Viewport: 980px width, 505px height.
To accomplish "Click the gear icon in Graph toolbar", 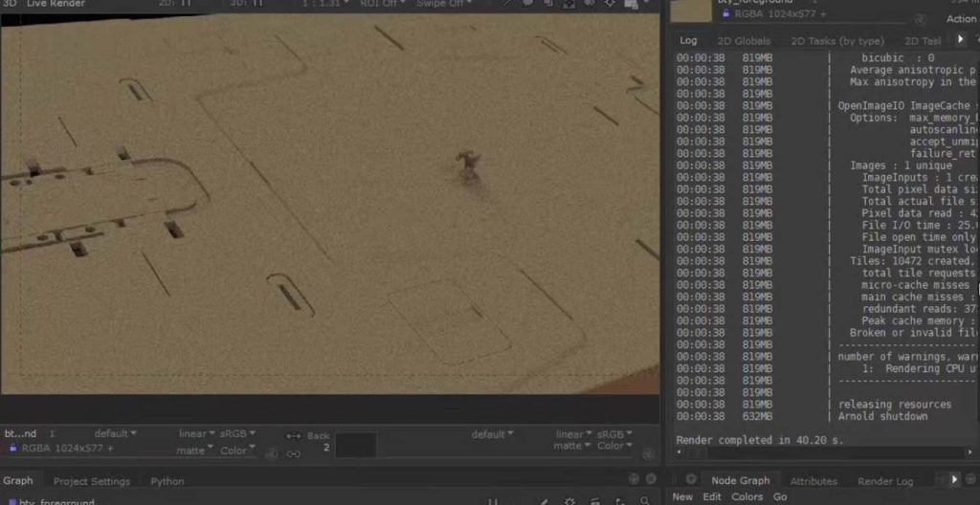I will 570,501.
